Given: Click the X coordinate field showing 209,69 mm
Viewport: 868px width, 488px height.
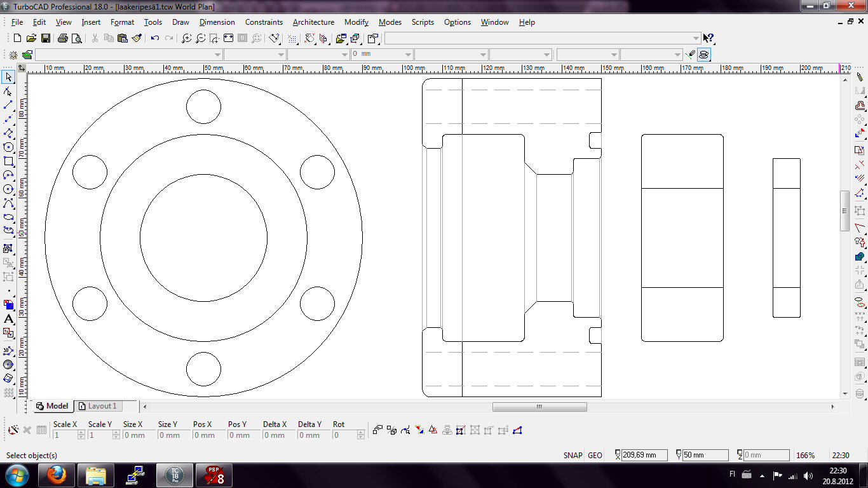Looking at the screenshot, I should click(x=645, y=455).
